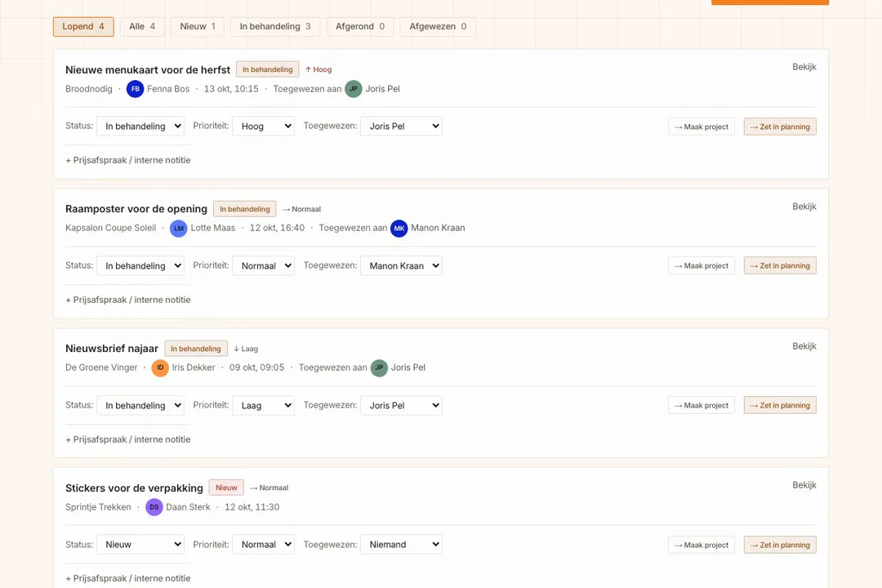Image resolution: width=882 pixels, height=588 pixels.
Task: Open Prioriteit dropdown showing Hoog
Action: click(263, 126)
